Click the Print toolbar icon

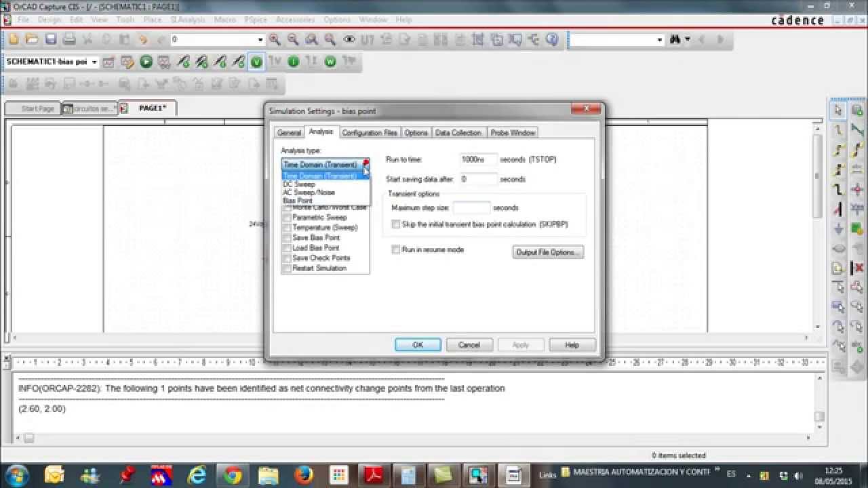pyautogui.click(x=68, y=40)
